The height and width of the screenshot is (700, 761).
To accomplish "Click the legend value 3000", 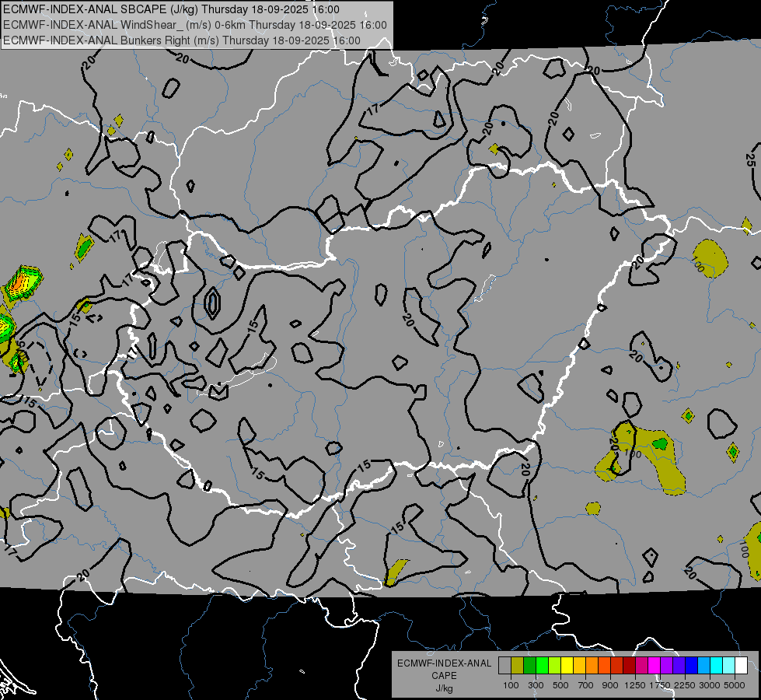I will pos(710,685).
